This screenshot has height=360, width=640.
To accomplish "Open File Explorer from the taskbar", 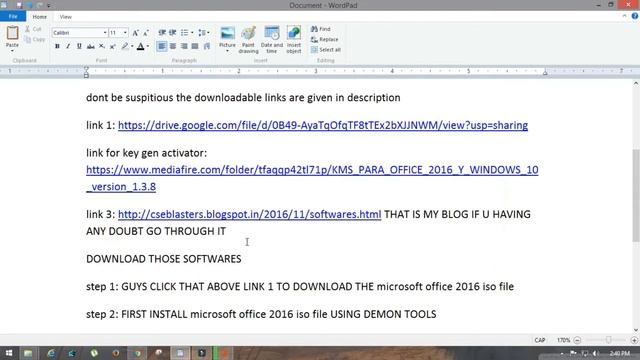I will [28, 353].
